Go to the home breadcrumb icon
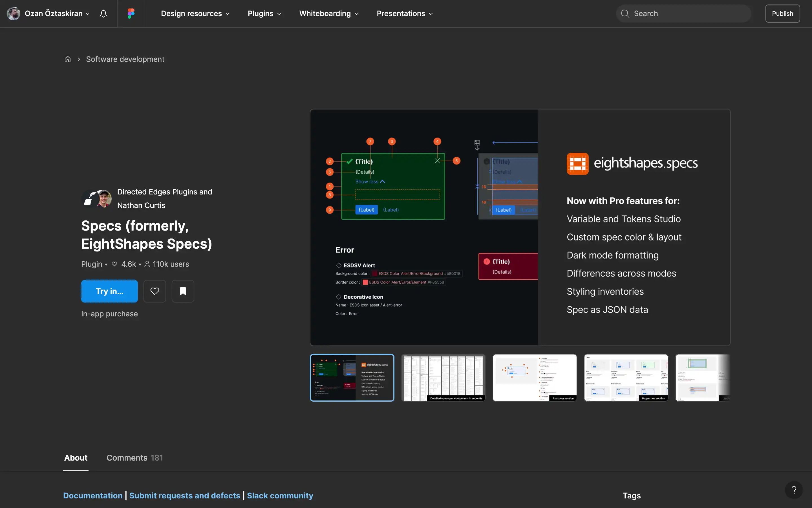 click(67, 59)
